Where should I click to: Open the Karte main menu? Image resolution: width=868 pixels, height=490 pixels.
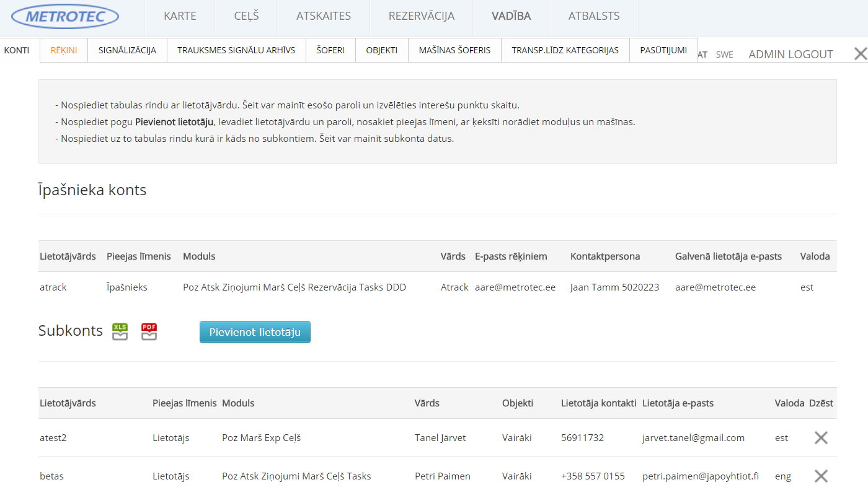180,17
